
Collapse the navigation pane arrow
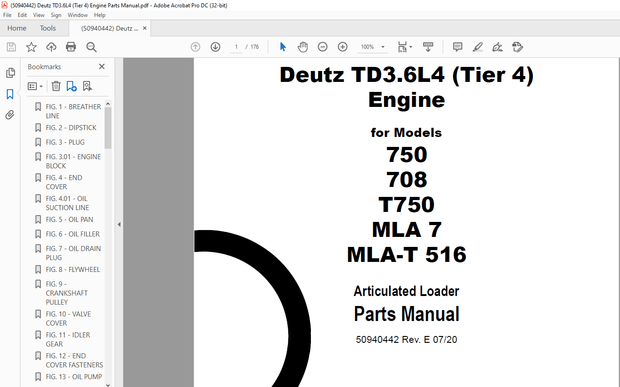point(119,225)
